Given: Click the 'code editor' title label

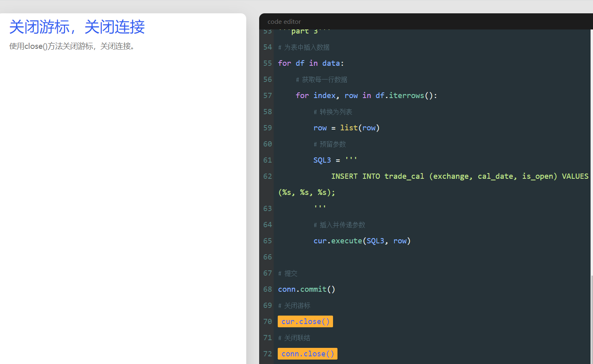Looking at the screenshot, I should pos(284,22).
